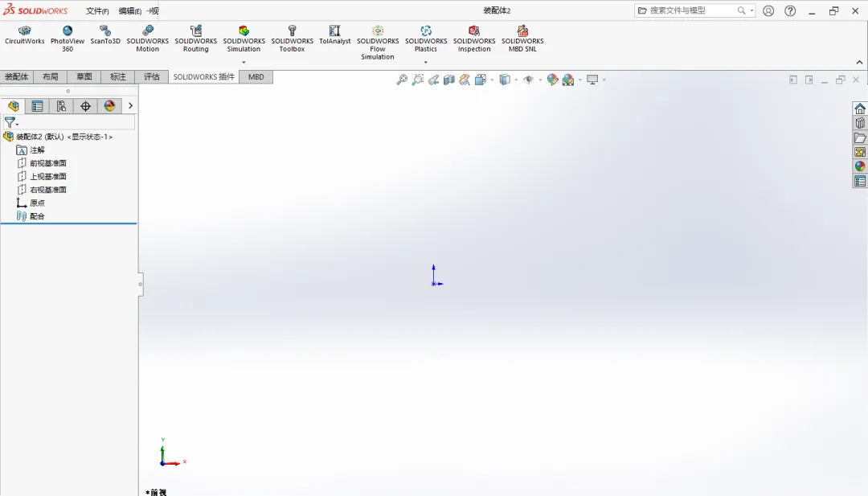Viewport: 868px width, 496px height.
Task: Open the SOLIDWORKS Simulation dropdown arrow
Action: coord(244,62)
